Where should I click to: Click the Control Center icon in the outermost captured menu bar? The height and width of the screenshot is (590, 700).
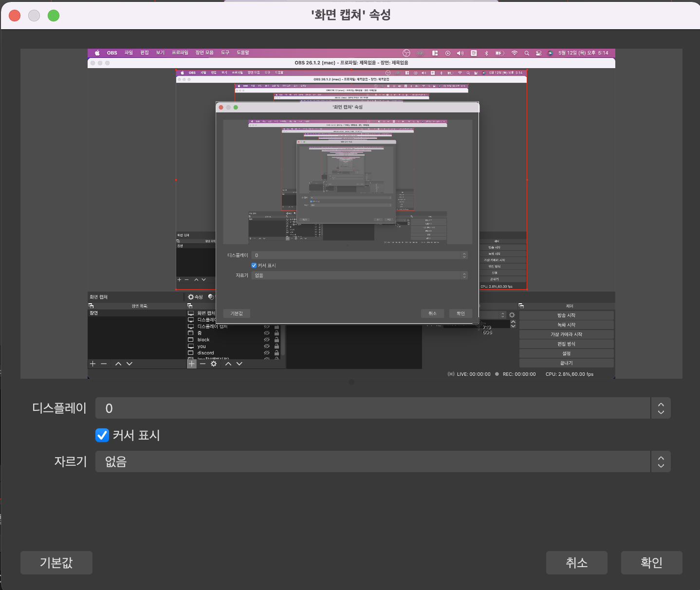click(538, 53)
